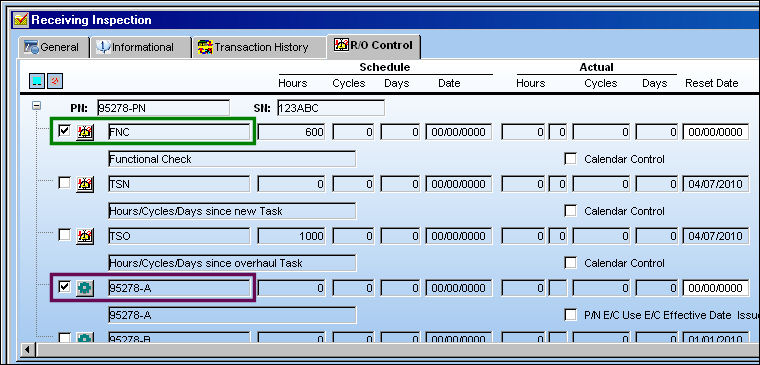
Task: Click the Receiving Inspection title bar icon
Action: [x=21, y=20]
